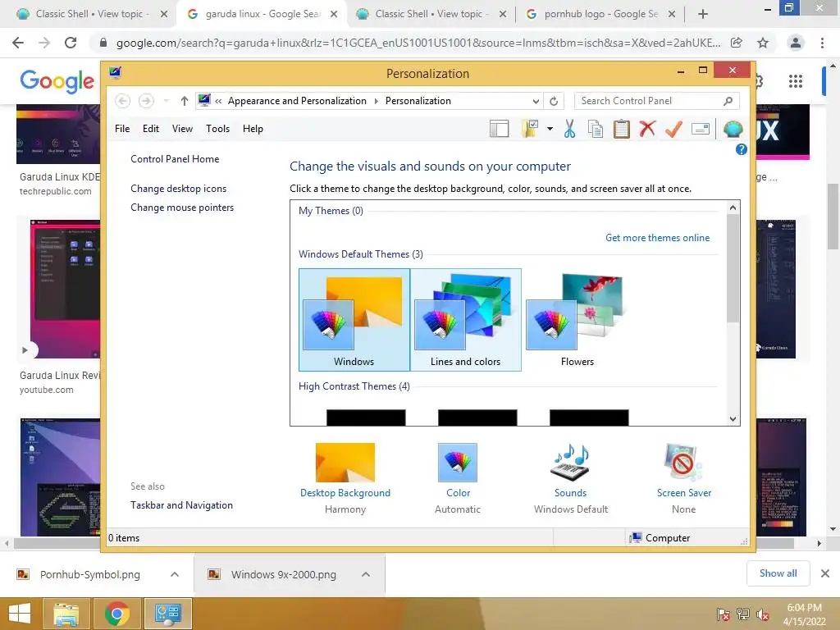Open Control Panel Home link
Image resolution: width=840 pixels, height=630 pixels.
tap(175, 159)
